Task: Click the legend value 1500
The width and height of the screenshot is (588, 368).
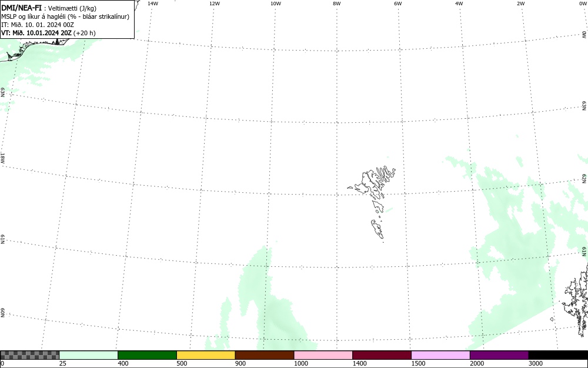Action: pyautogui.click(x=418, y=363)
